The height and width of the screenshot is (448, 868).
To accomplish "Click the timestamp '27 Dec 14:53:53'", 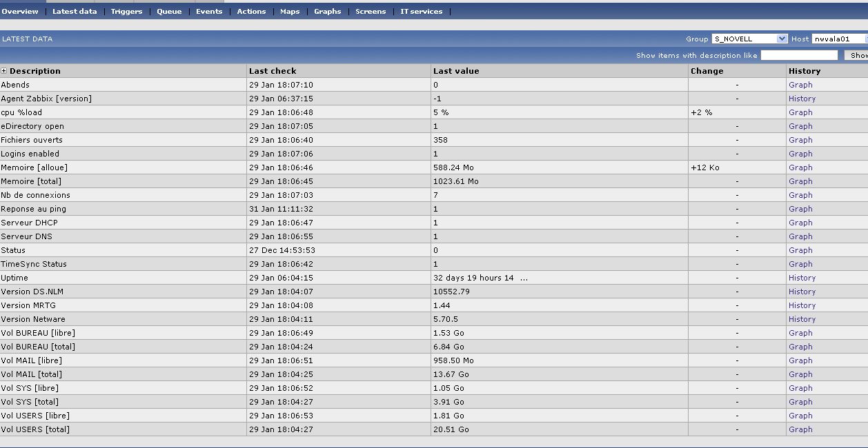I will pos(282,250).
